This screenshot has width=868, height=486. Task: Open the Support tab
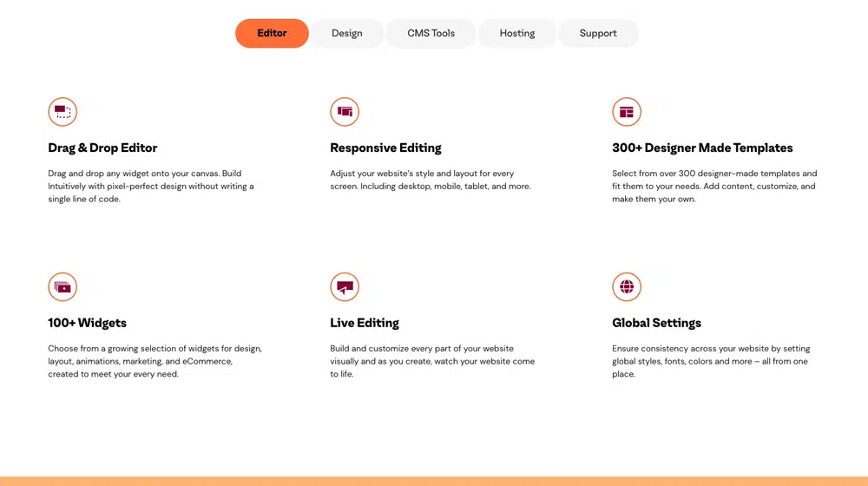point(598,33)
